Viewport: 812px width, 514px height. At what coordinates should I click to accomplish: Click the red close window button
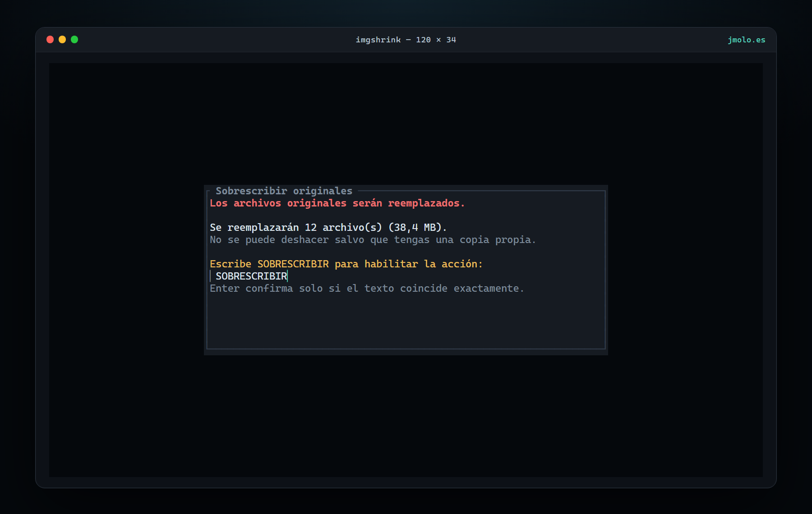pos(50,40)
